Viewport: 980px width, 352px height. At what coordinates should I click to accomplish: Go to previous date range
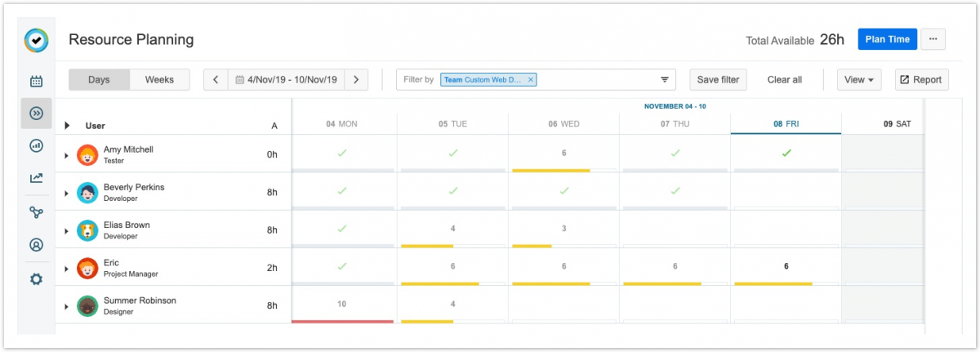coord(216,80)
